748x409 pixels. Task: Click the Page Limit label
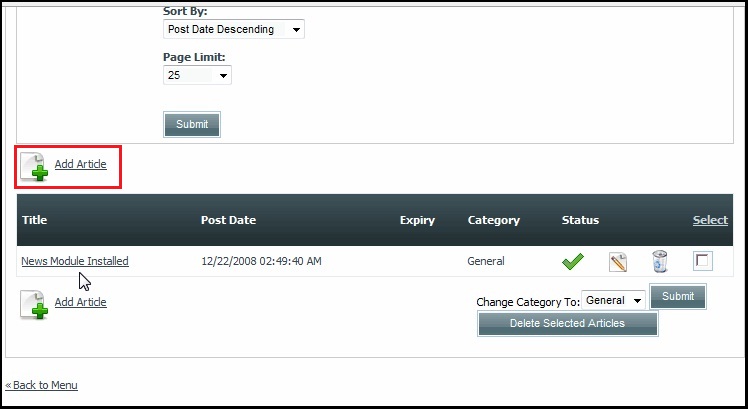click(x=194, y=57)
